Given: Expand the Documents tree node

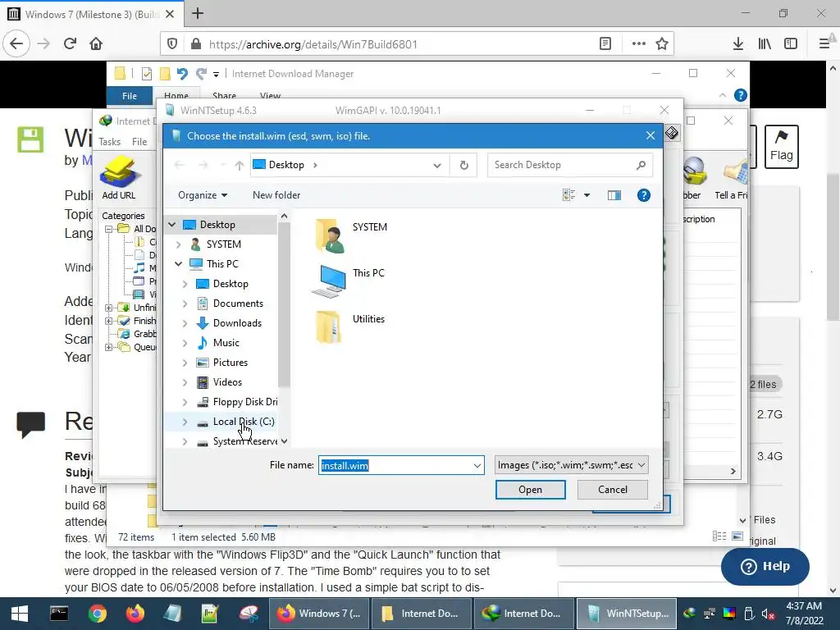Looking at the screenshot, I should tap(185, 304).
